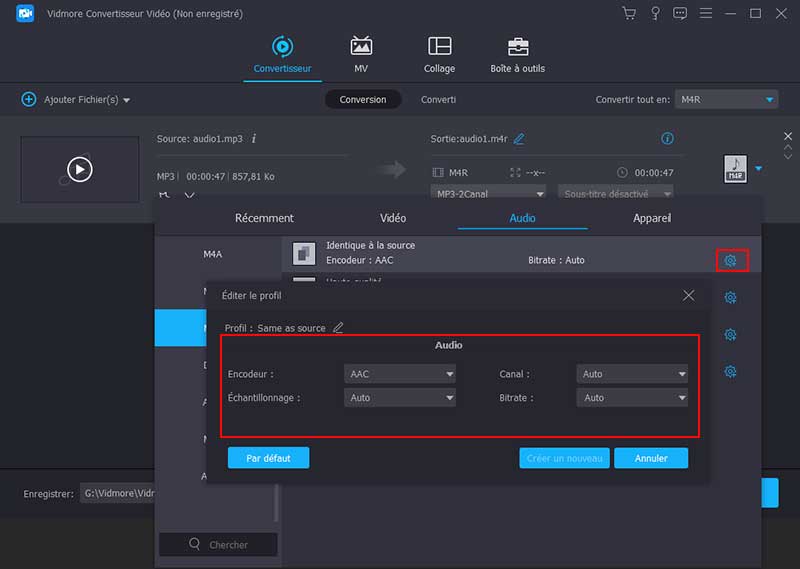This screenshot has width=800, height=569.
Task: Open the Bitrate dropdown
Action: point(632,398)
